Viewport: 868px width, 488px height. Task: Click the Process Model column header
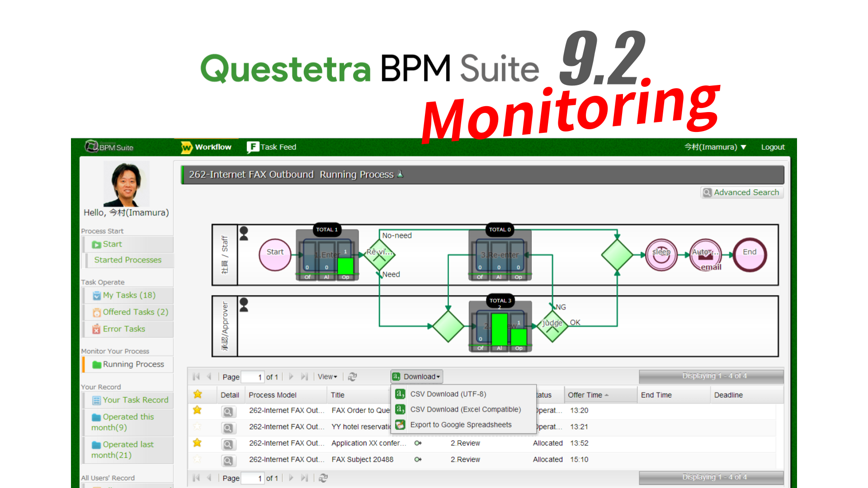tap(286, 395)
